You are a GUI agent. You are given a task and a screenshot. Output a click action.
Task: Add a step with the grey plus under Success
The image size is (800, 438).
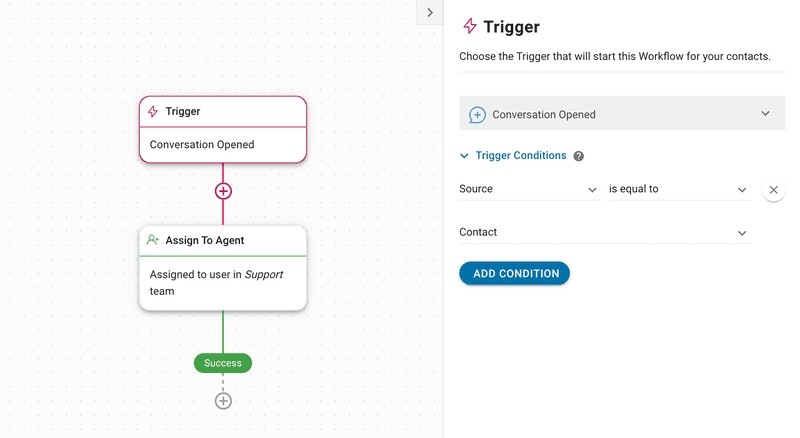point(223,401)
